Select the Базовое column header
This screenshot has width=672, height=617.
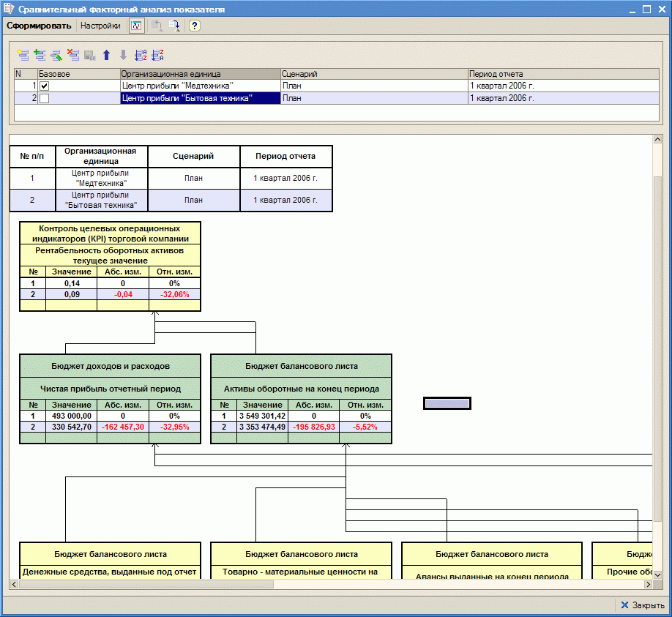tap(79, 74)
